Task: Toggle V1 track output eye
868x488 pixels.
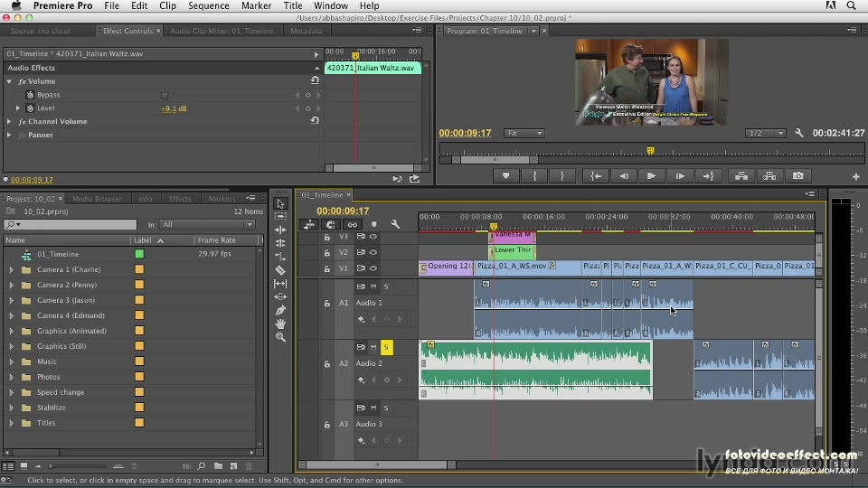Action: click(373, 268)
